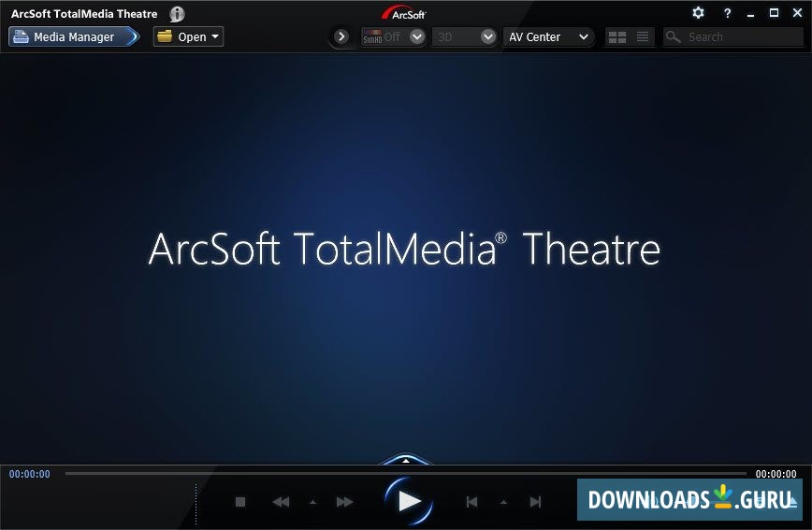
Task: Open the chapter menu arrow
Action: pyautogui.click(x=503, y=502)
